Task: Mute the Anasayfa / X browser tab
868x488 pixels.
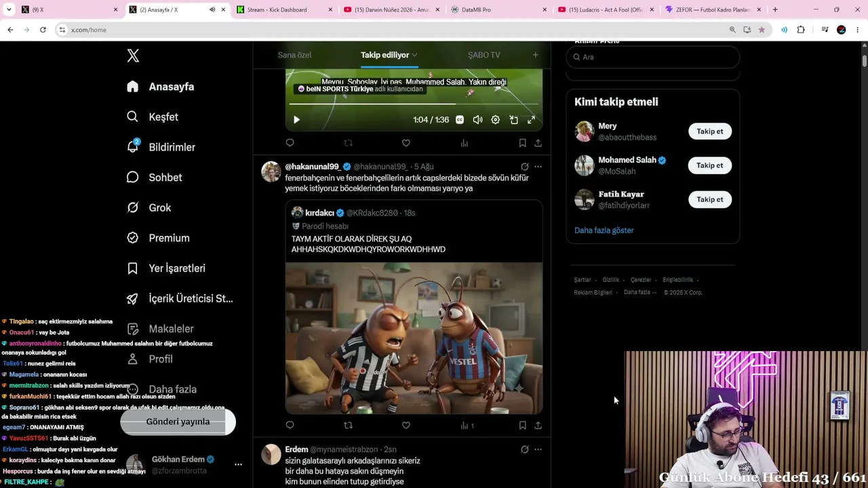Action: tap(212, 10)
